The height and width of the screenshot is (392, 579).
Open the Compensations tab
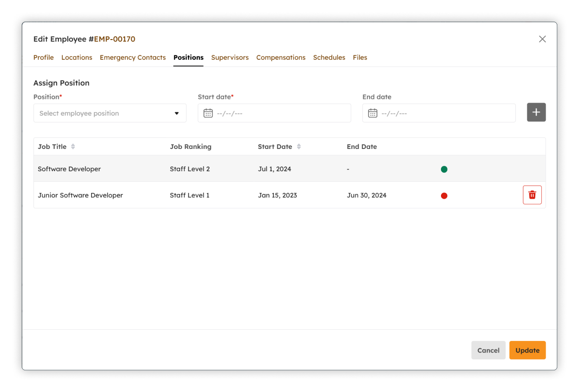(x=281, y=57)
